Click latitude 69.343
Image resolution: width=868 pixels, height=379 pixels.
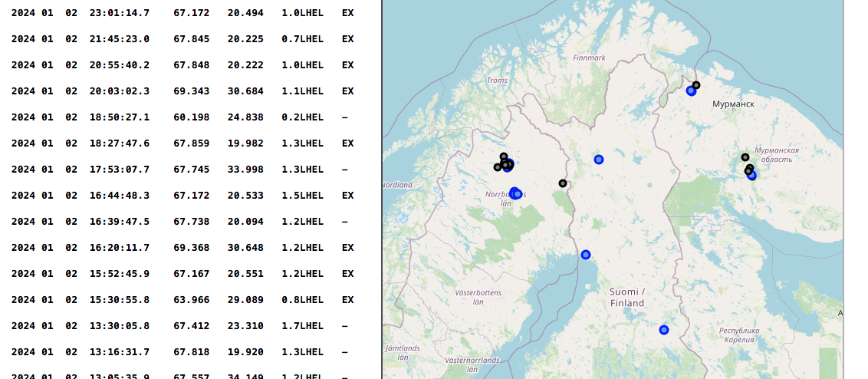[192, 91]
